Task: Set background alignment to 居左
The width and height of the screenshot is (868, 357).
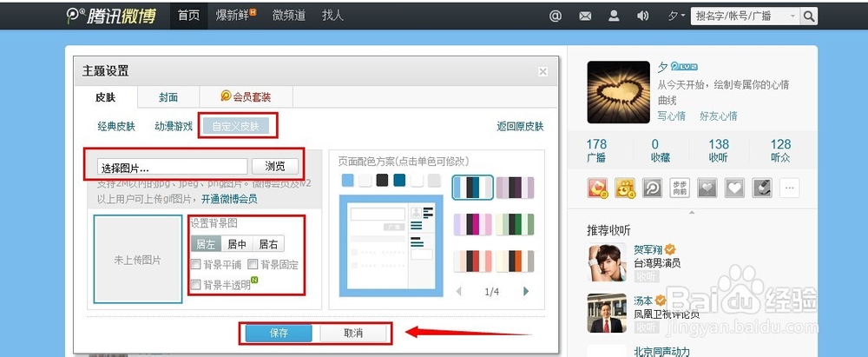Action: click(206, 244)
